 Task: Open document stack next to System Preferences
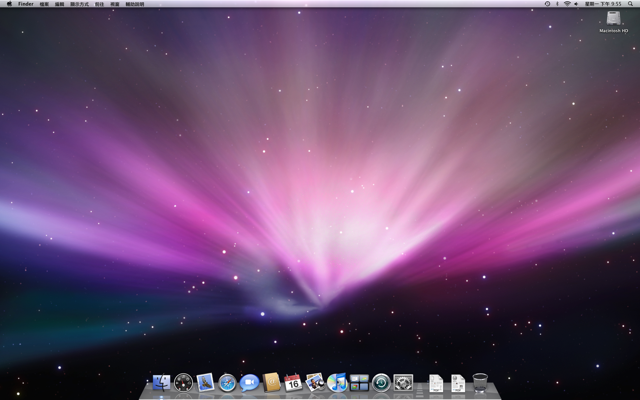point(436,383)
